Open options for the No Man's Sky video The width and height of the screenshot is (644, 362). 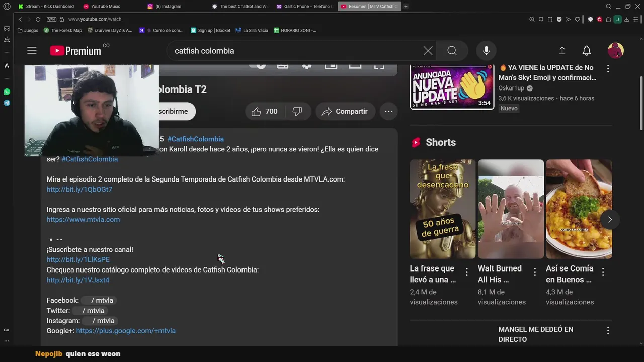pyautogui.click(x=608, y=69)
